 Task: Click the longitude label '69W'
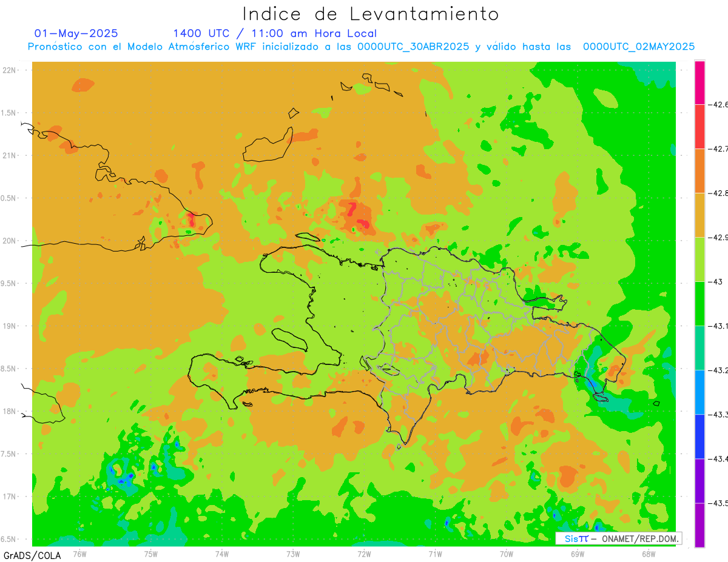578,554
